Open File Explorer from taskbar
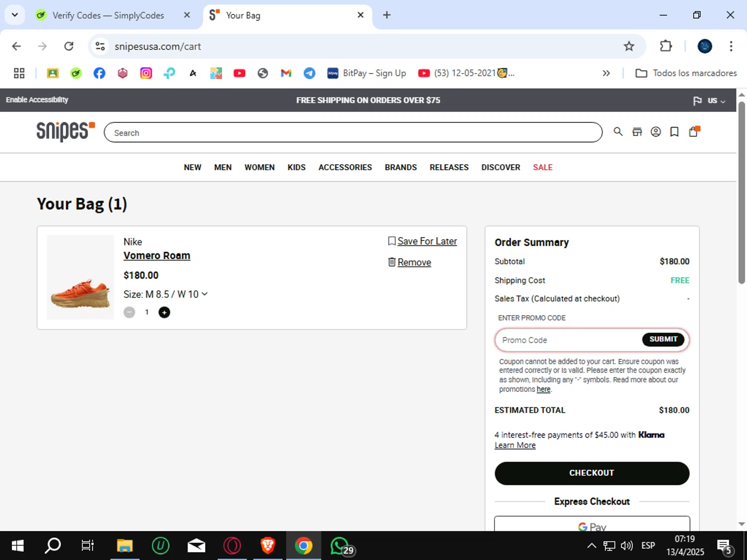The height and width of the screenshot is (560, 747). [124, 546]
